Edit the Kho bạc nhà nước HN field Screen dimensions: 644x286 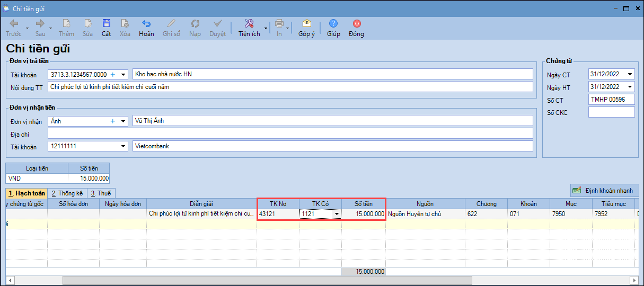click(x=332, y=74)
